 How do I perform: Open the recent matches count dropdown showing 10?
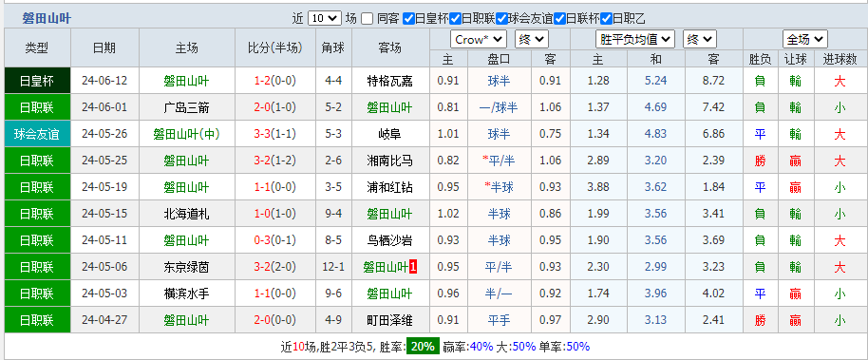click(324, 18)
